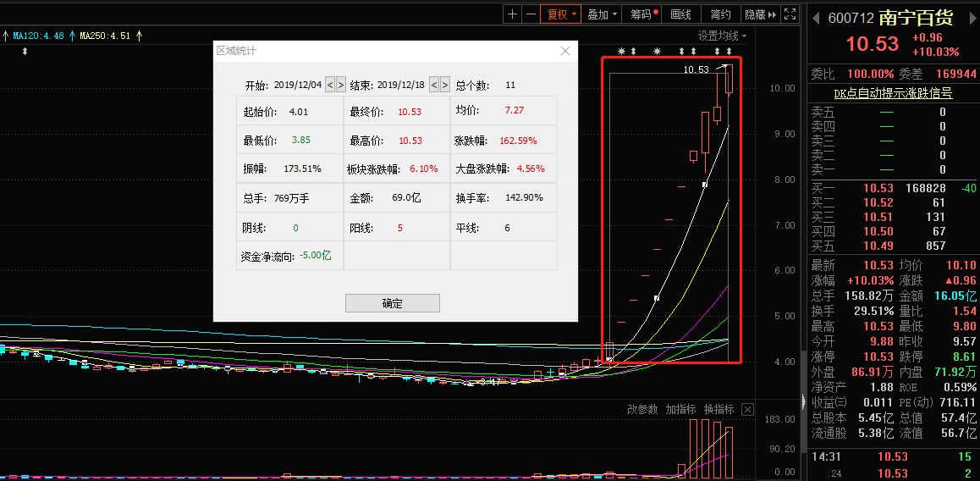Zoom in chart with plus icon

[513, 14]
